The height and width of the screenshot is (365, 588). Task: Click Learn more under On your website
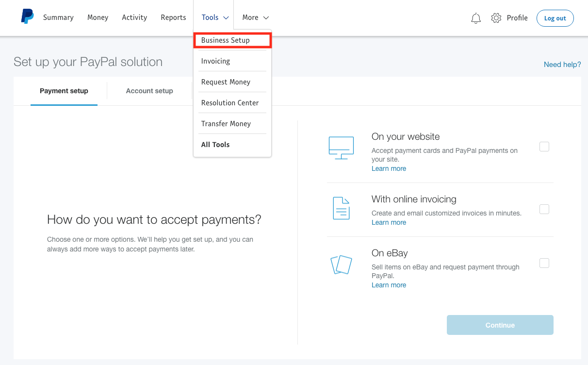click(389, 168)
